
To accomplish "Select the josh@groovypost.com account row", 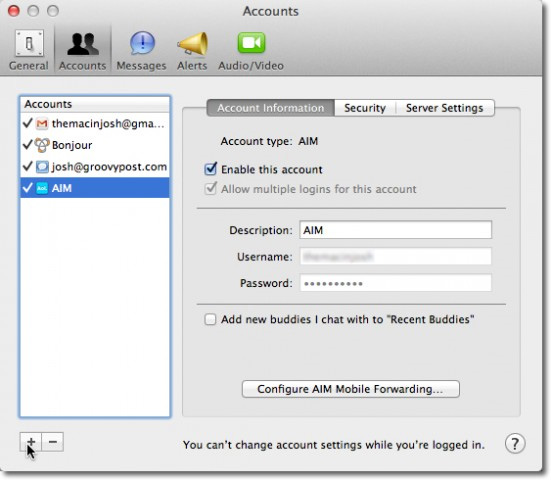I will point(95,167).
